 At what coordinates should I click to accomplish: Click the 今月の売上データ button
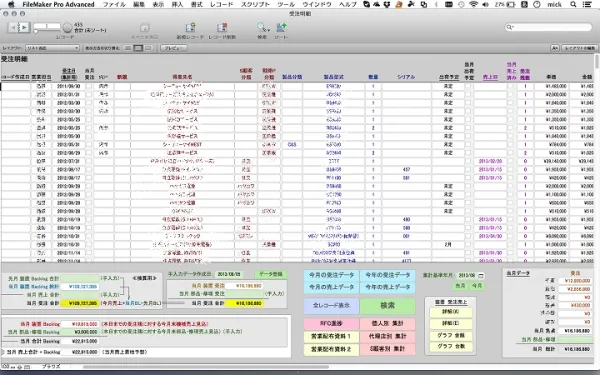click(x=331, y=287)
